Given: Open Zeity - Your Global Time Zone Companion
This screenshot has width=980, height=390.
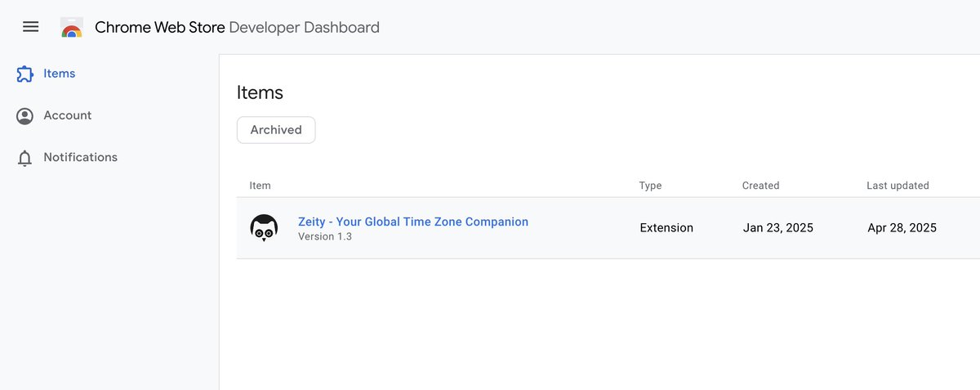Looking at the screenshot, I should click(x=413, y=222).
